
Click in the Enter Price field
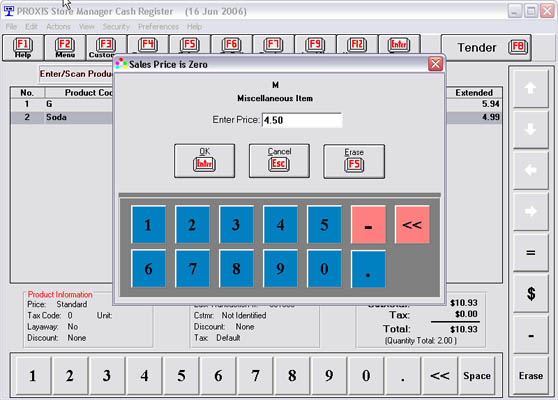(302, 120)
